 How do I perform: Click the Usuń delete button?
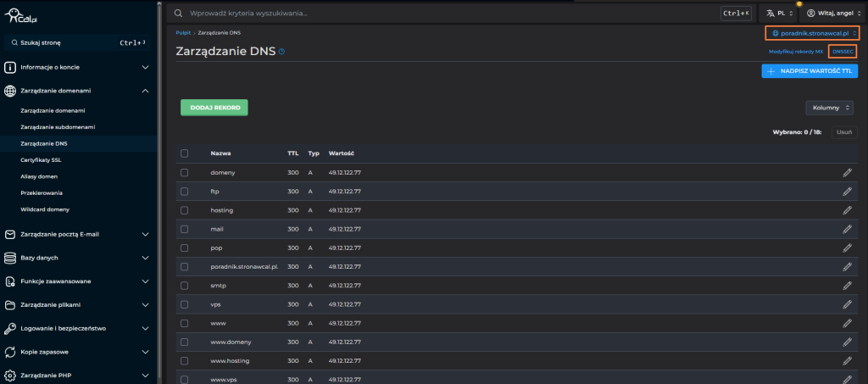844,132
